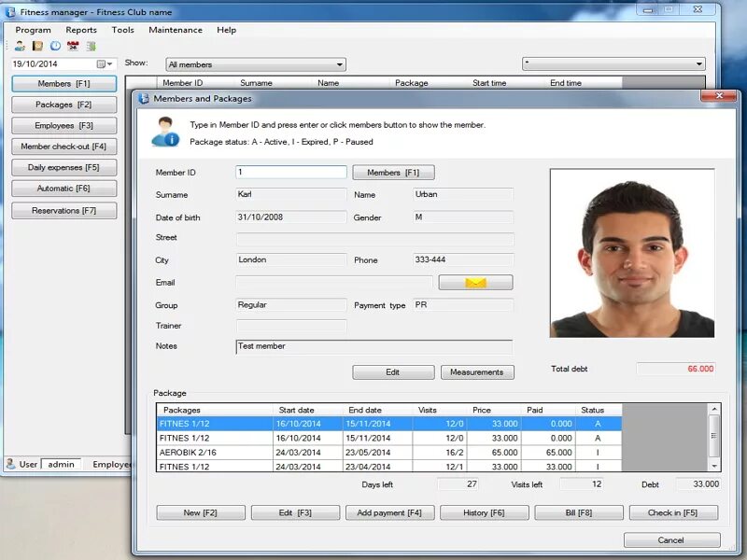747x560 pixels.
Task: Expand the empty dropdown at top right
Action: [x=613, y=63]
